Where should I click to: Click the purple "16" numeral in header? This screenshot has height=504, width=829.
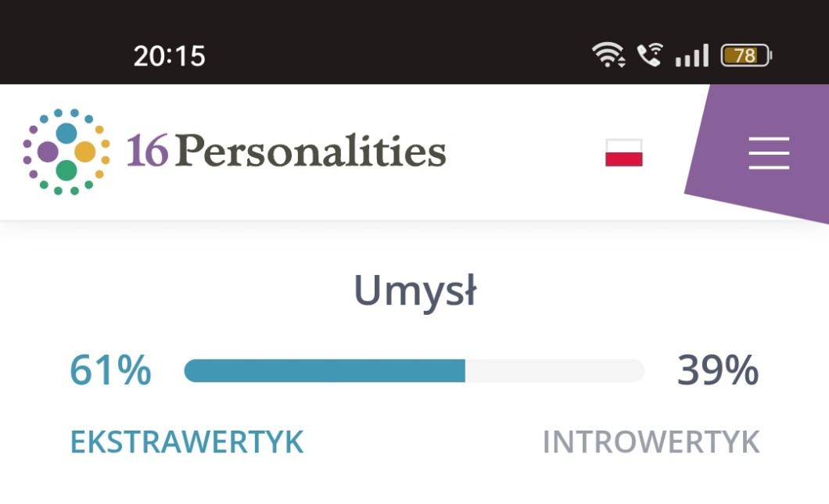(x=147, y=151)
